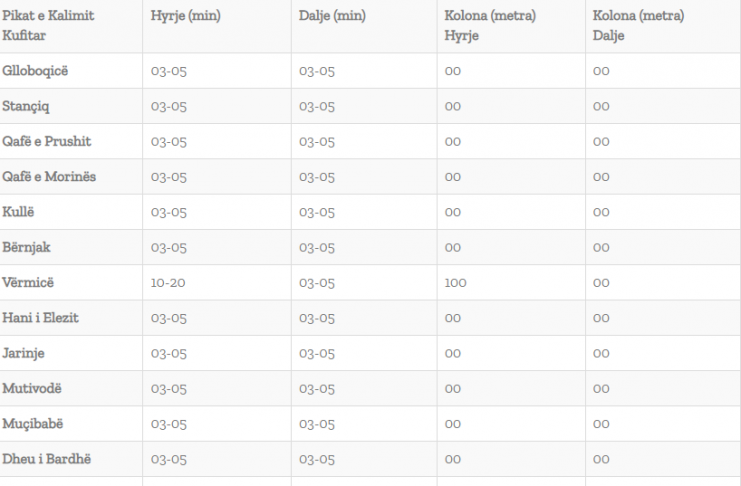Click the Qafë e Morinës row label
Image resolution: width=741 pixels, height=486 pixels.
(49, 177)
